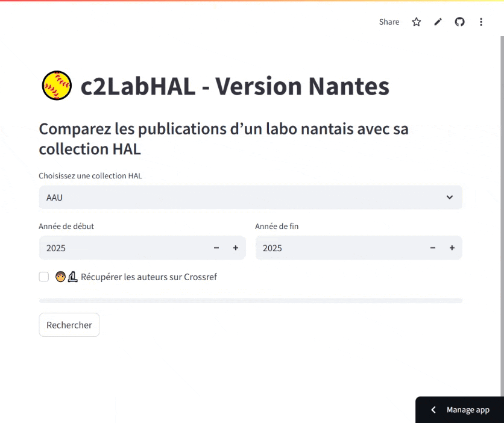Open the Manage app panel
Screen dimensions: 504x423
click(459, 410)
